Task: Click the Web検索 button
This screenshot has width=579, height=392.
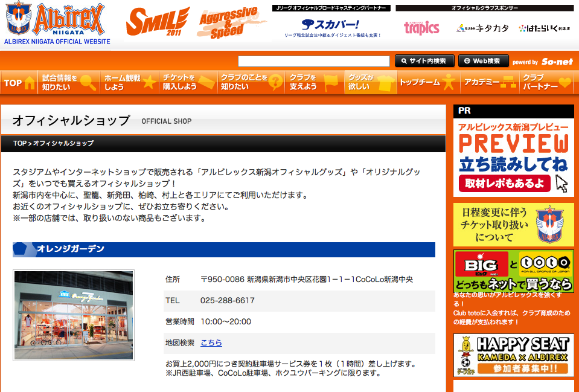Action: (x=484, y=61)
